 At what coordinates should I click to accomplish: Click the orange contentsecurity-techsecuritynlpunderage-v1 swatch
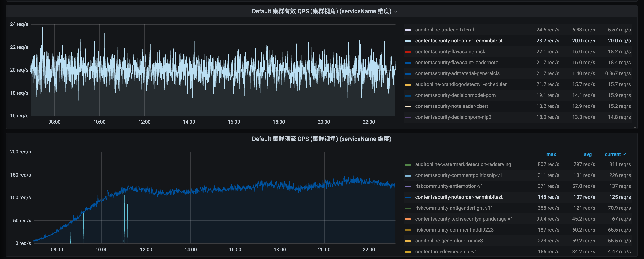click(408, 219)
